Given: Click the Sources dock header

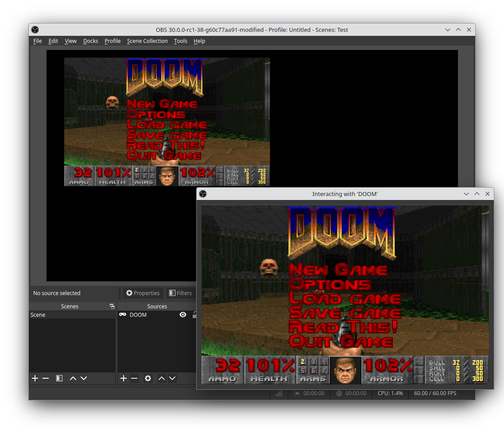Looking at the screenshot, I should [x=157, y=306].
